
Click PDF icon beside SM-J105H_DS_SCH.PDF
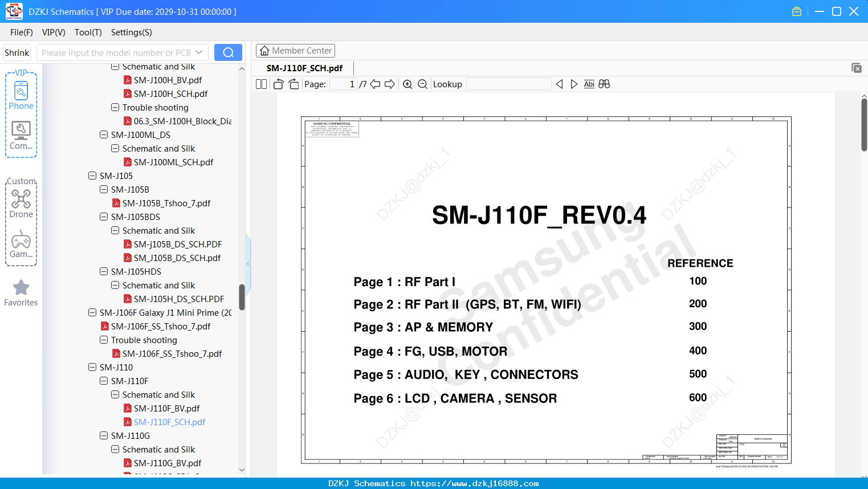point(128,299)
